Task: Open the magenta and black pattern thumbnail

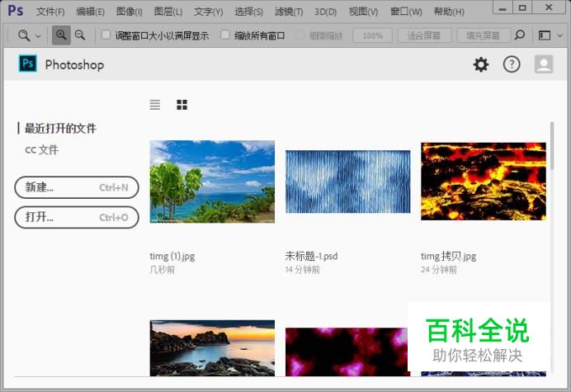Action: [347, 352]
